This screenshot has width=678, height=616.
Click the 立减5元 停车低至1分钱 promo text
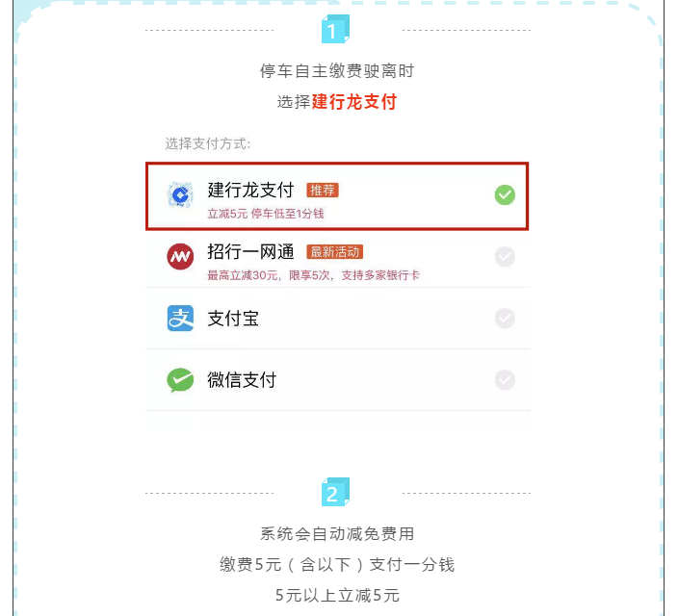266,214
